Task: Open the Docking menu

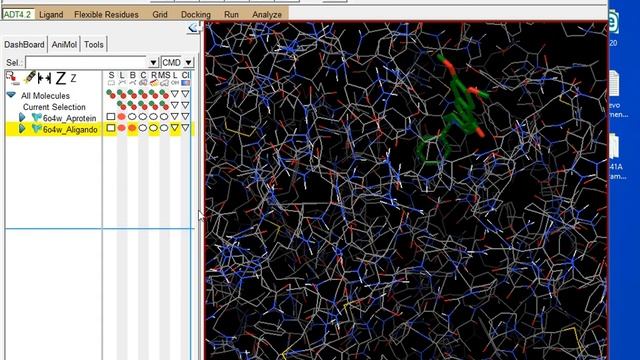Action: (x=196, y=14)
